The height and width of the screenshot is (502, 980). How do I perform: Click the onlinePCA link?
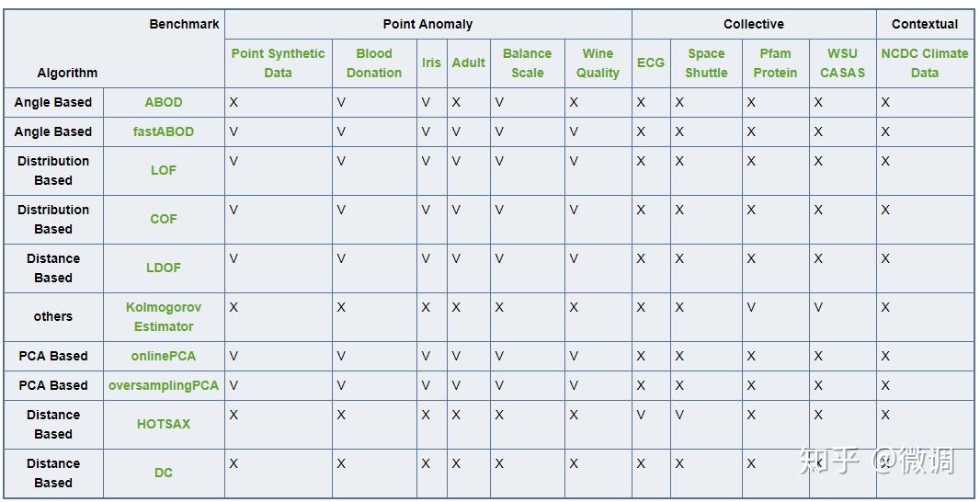(x=164, y=356)
